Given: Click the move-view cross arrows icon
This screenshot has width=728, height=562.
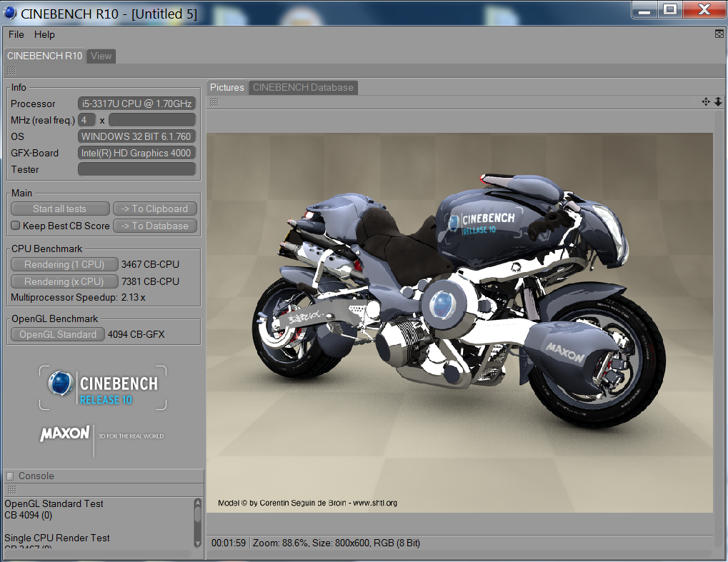Looking at the screenshot, I should click(706, 101).
